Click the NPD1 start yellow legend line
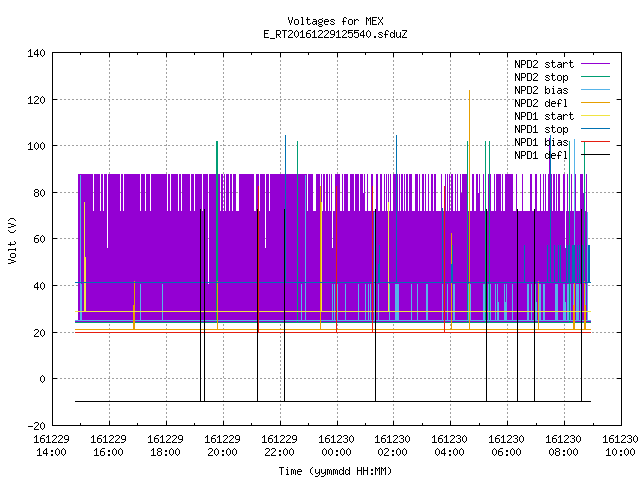This screenshot has height=480, width=640. [x=595, y=116]
